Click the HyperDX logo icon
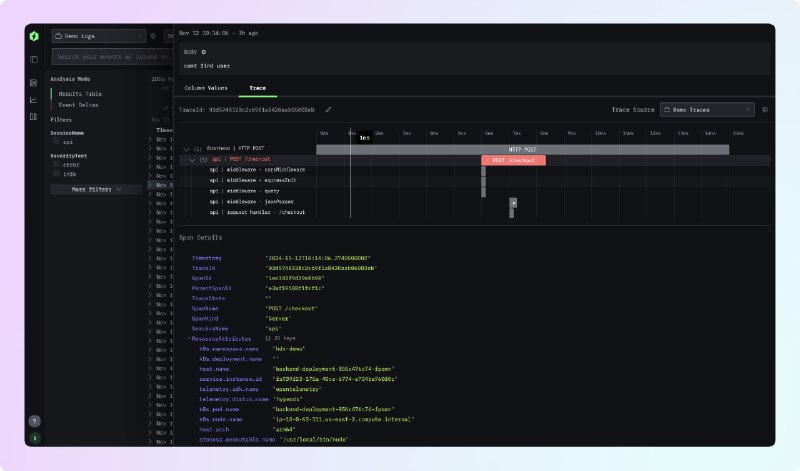The height and width of the screenshot is (471, 800). point(34,36)
